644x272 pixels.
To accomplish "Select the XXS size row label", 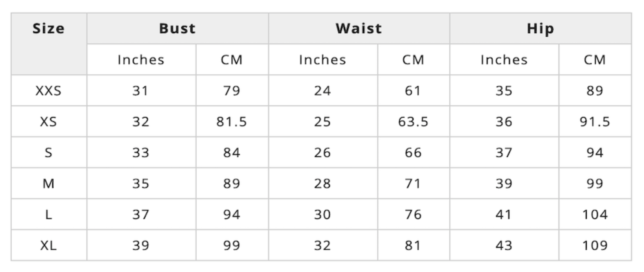I will point(48,91).
